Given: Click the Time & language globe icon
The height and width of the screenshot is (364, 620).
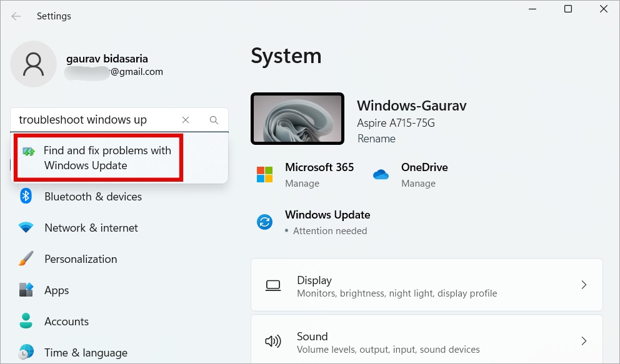Looking at the screenshot, I should [x=26, y=352].
